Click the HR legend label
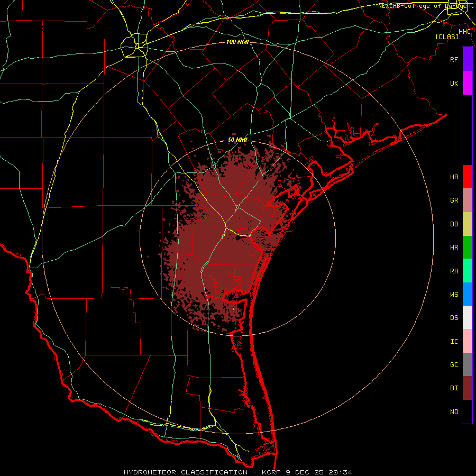476x476 pixels. pos(454,248)
